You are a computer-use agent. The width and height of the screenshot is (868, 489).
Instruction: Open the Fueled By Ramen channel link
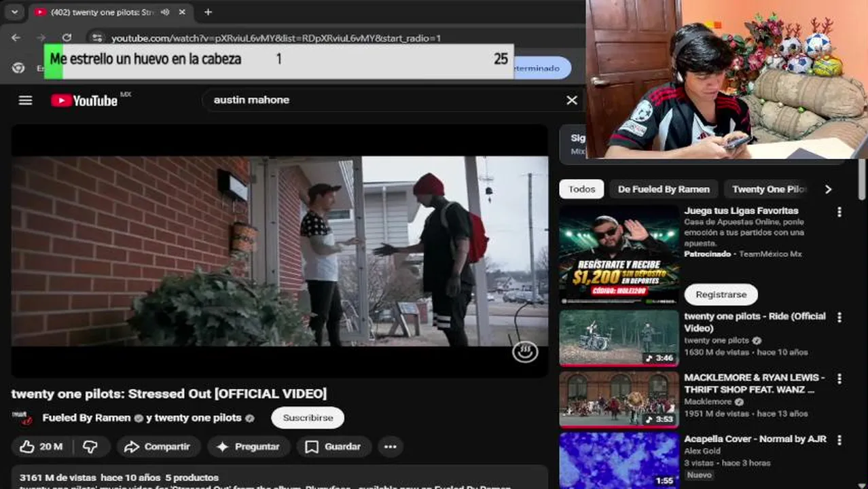click(86, 418)
